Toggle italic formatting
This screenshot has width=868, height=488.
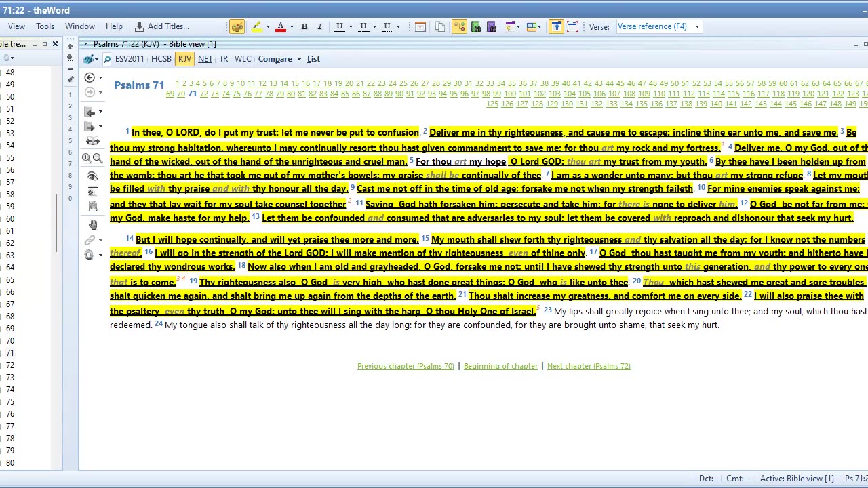[x=319, y=26]
